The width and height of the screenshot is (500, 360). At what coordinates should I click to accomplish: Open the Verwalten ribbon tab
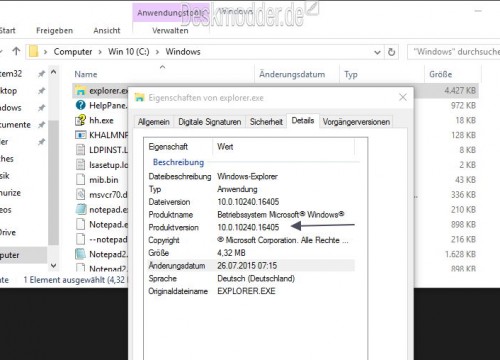pyautogui.click(x=170, y=31)
